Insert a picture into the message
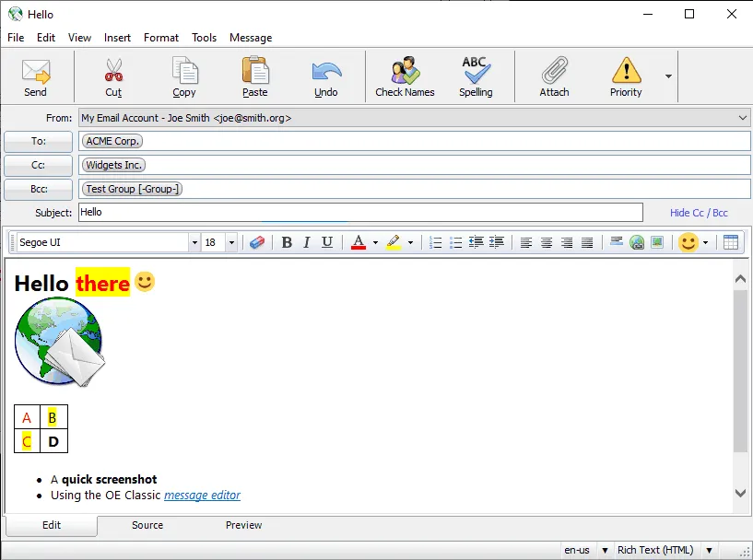Viewport: 753px width, 560px height. coord(656,242)
